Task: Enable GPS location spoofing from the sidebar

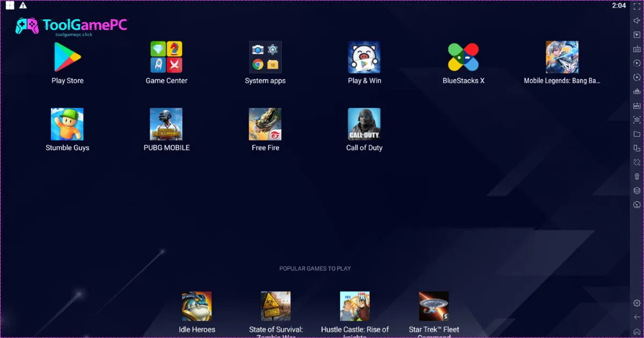Action: click(637, 178)
